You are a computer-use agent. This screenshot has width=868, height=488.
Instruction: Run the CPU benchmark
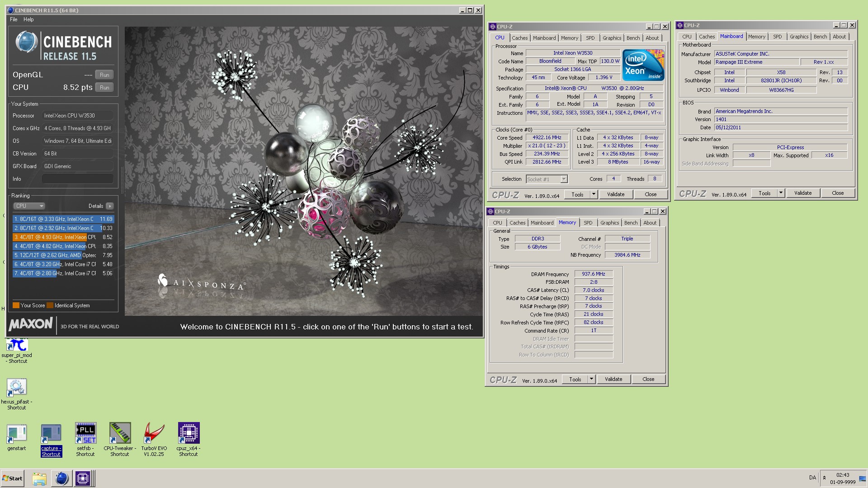point(104,88)
